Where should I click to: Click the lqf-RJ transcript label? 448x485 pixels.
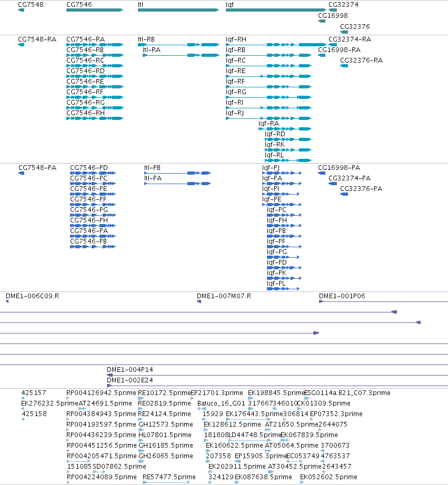tap(235, 113)
